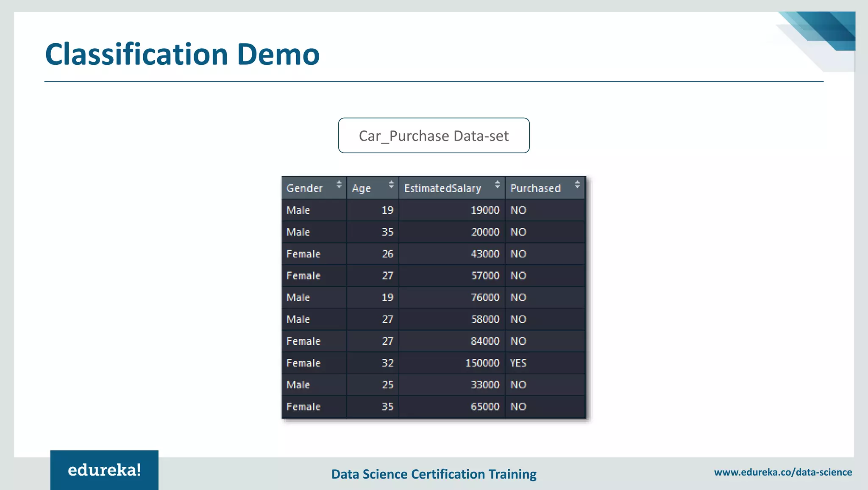Click age value in 20000 salary row
This screenshot has width=868, height=490.
click(387, 232)
